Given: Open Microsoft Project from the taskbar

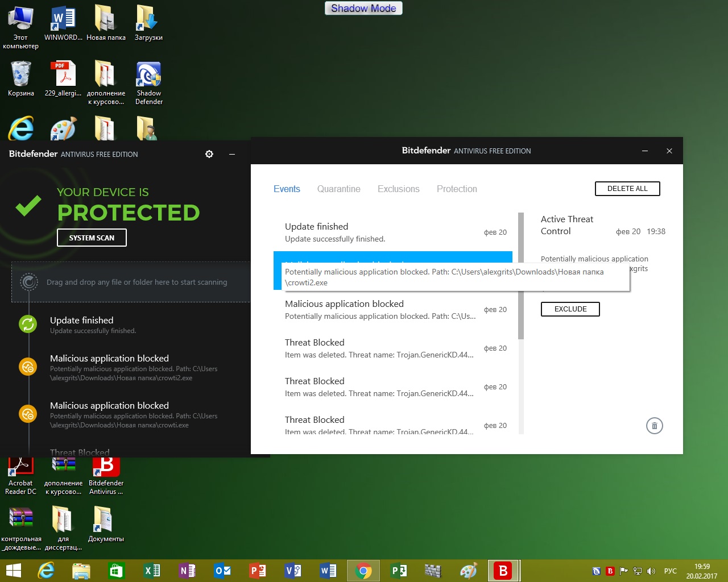Looking at the screenshot, I should (x=399, y=571).
